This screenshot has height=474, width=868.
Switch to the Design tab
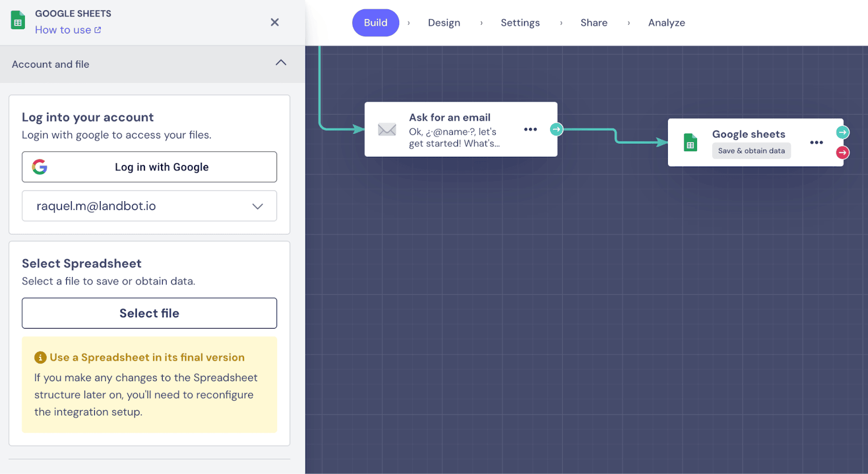444,23
